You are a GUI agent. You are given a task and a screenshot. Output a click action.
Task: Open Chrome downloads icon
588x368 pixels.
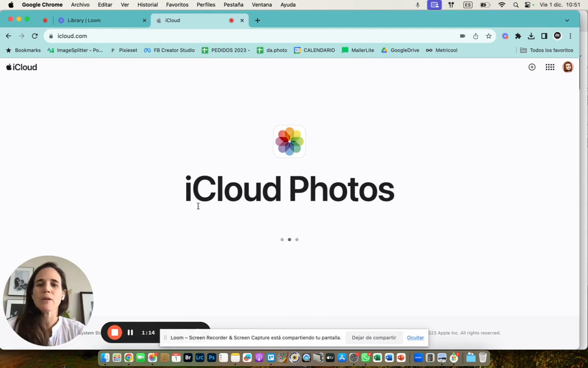531,36
